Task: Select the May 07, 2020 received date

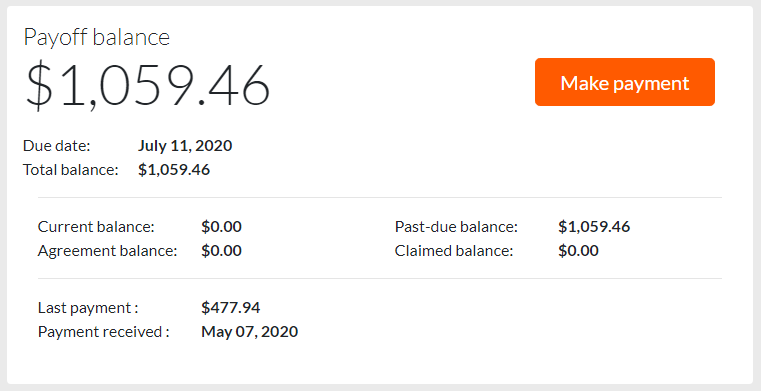Action: (x=249, y=332)
